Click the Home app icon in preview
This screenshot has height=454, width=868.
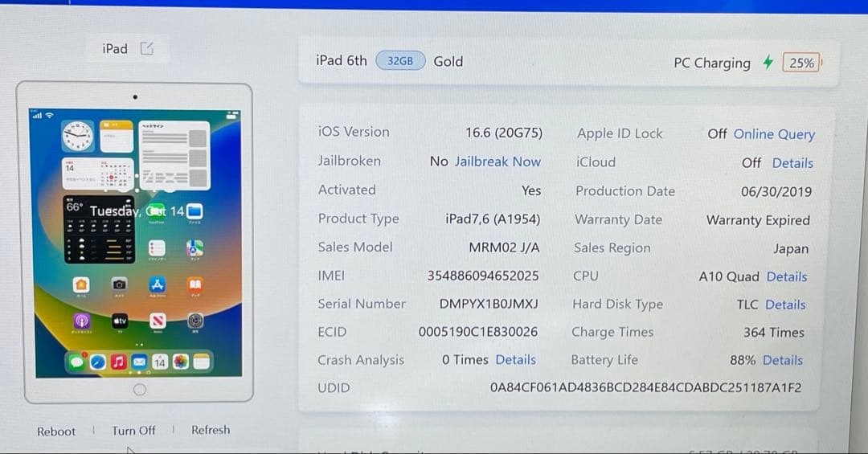point(81,284)
